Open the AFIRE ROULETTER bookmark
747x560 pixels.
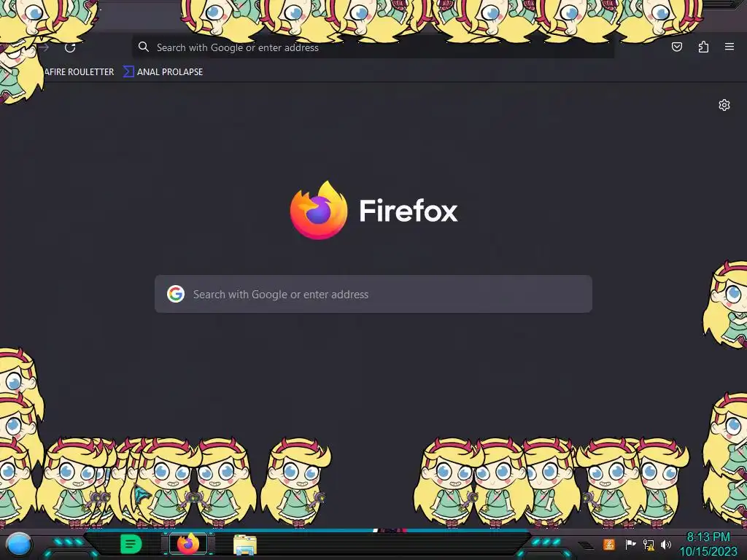pyautogui.click(x=79, y=72)
